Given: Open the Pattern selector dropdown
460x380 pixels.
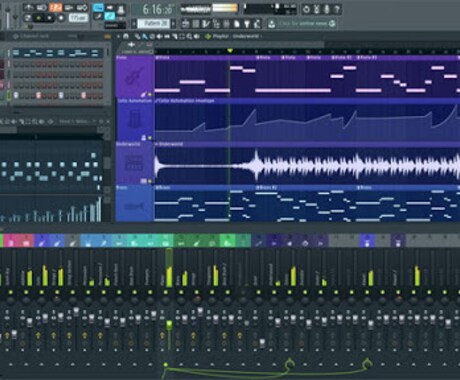Looking at the screenshot, I should [154, 24].
